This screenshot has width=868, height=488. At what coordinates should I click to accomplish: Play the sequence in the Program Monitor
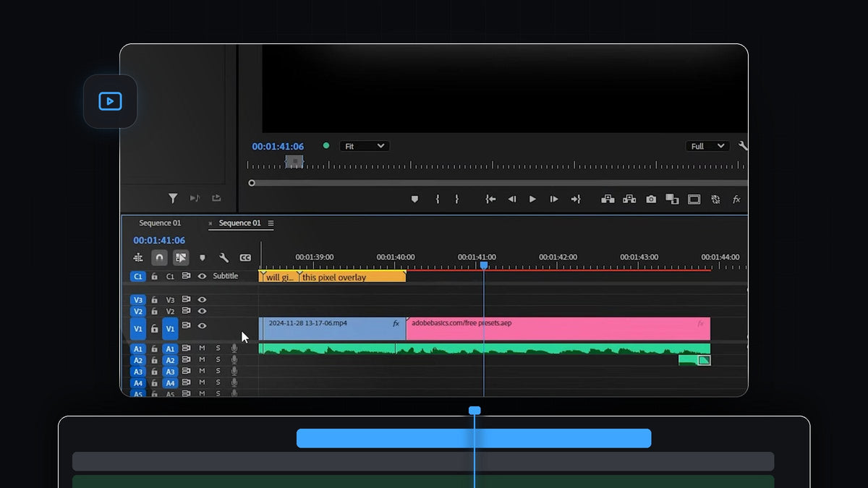533,199
